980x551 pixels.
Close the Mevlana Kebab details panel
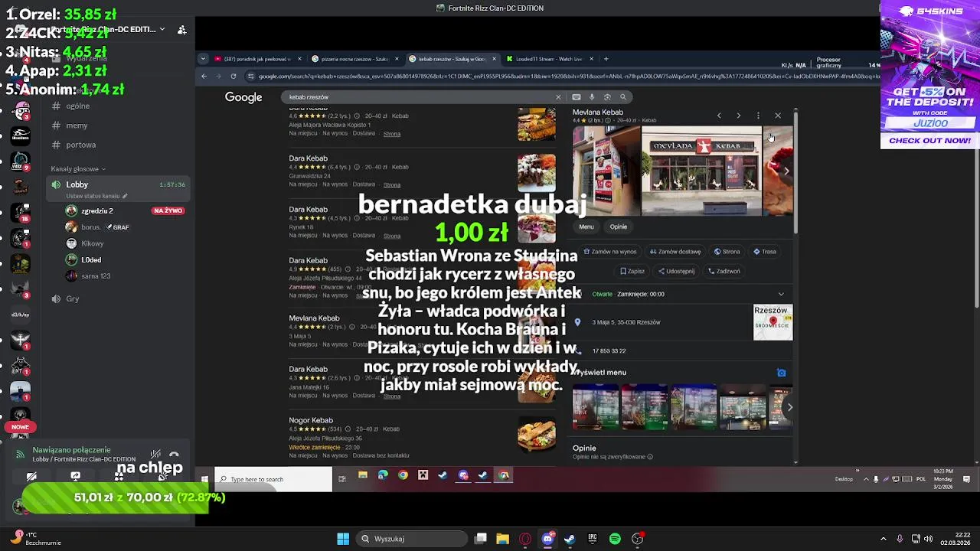778,116
